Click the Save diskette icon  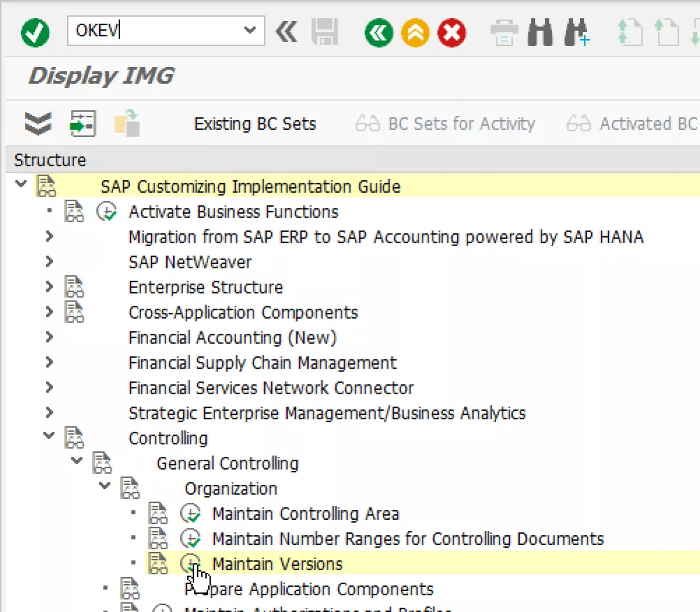325,32
